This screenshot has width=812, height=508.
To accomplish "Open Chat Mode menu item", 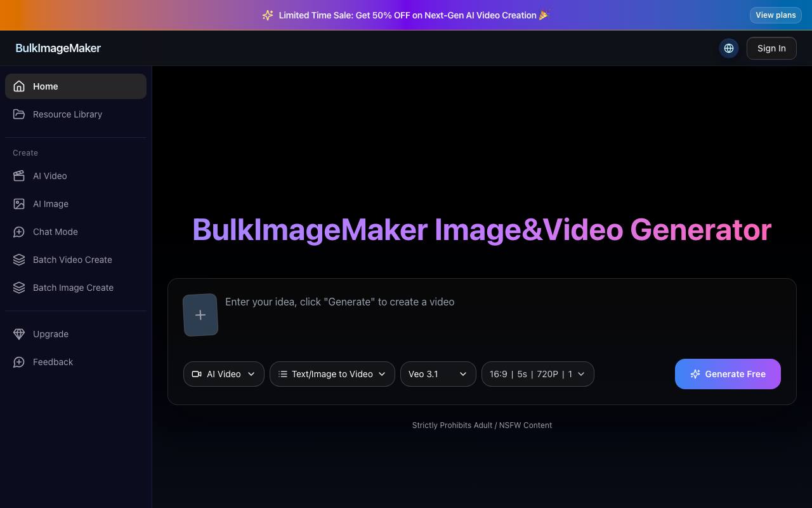I will (x=75, y=232).
